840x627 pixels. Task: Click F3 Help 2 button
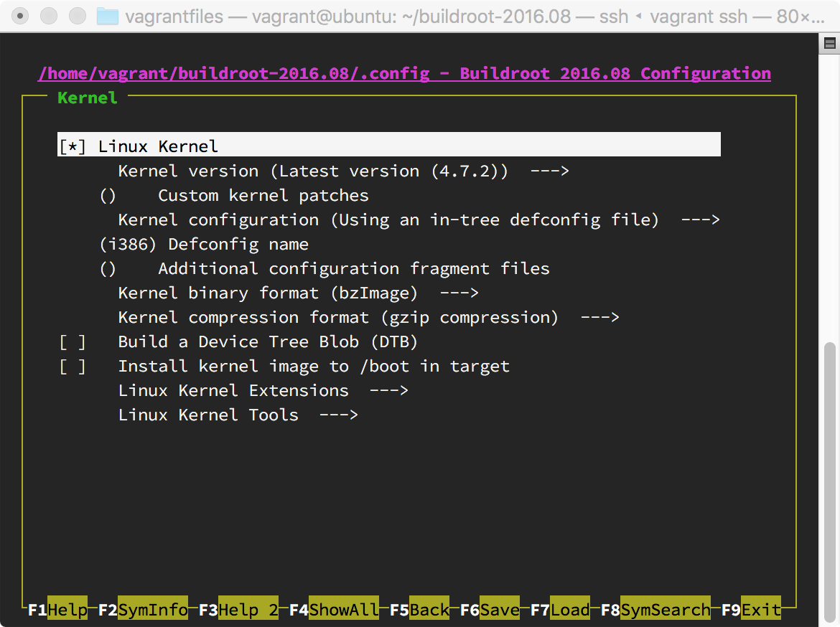pyautogui.click(x=238, y=609)
